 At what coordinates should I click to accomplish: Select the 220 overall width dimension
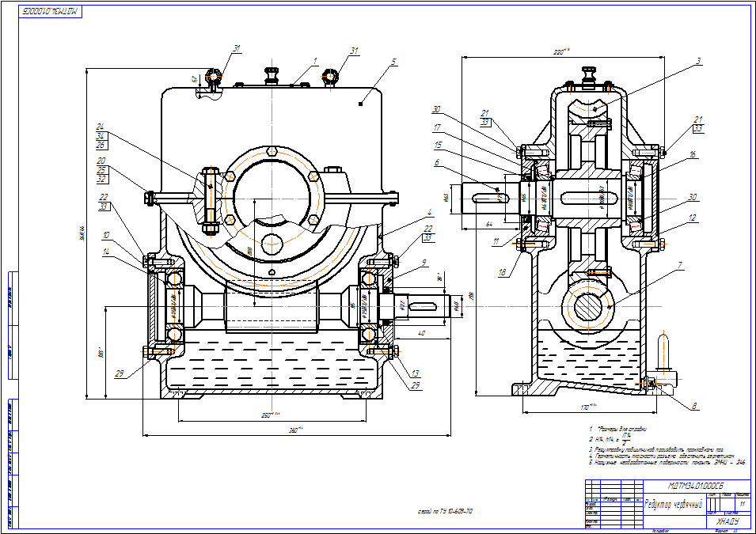[x=562, y=51]
